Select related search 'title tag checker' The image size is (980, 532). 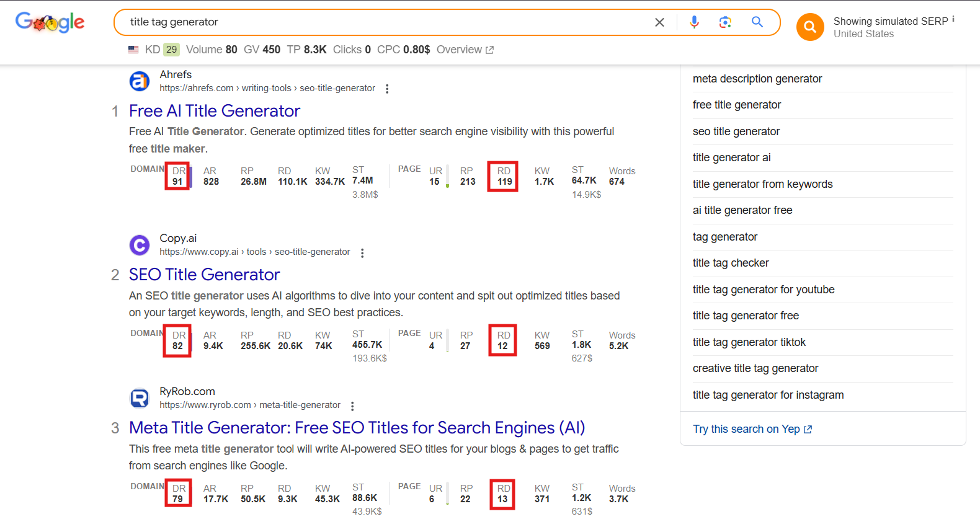[730, 263]
